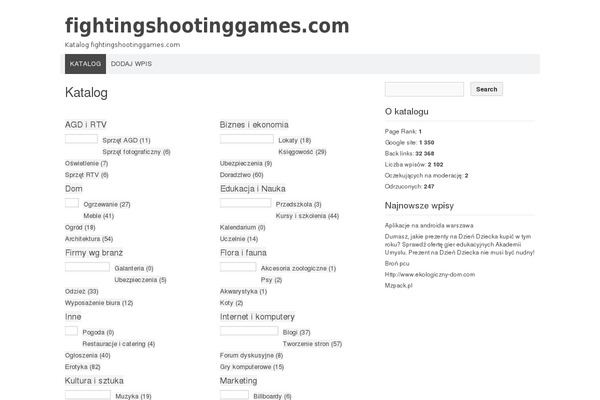The image size is (600, 400).
Task: Open Doradztwo (60) subcategory
Action: coord(241,175)
